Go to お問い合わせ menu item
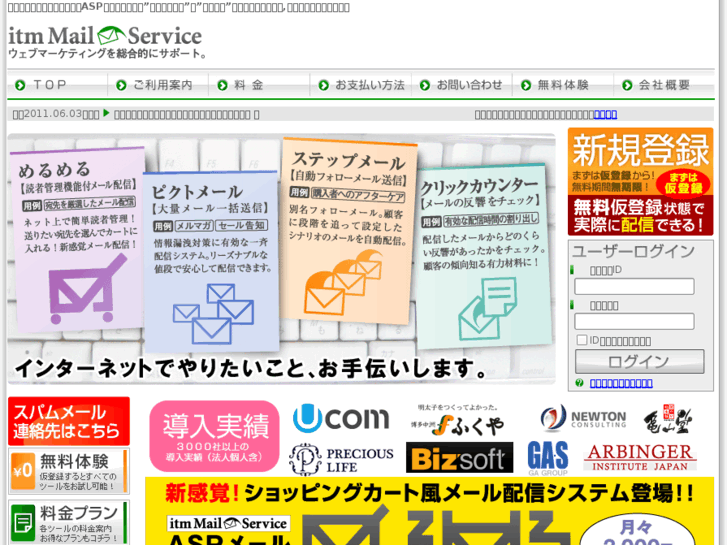Screen dimensions: 727x545 pos(462,85)
